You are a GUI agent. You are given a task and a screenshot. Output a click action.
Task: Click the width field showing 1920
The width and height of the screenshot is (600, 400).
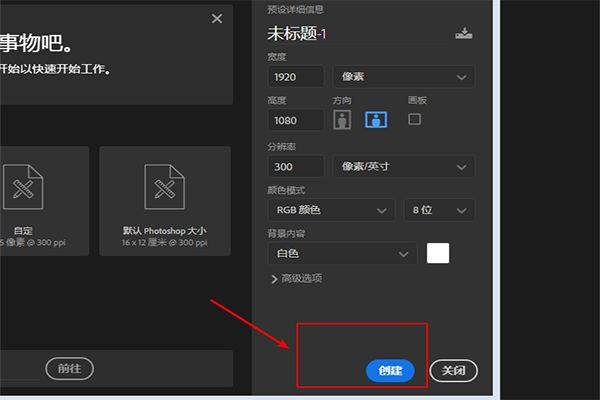(x=296, y=77)
